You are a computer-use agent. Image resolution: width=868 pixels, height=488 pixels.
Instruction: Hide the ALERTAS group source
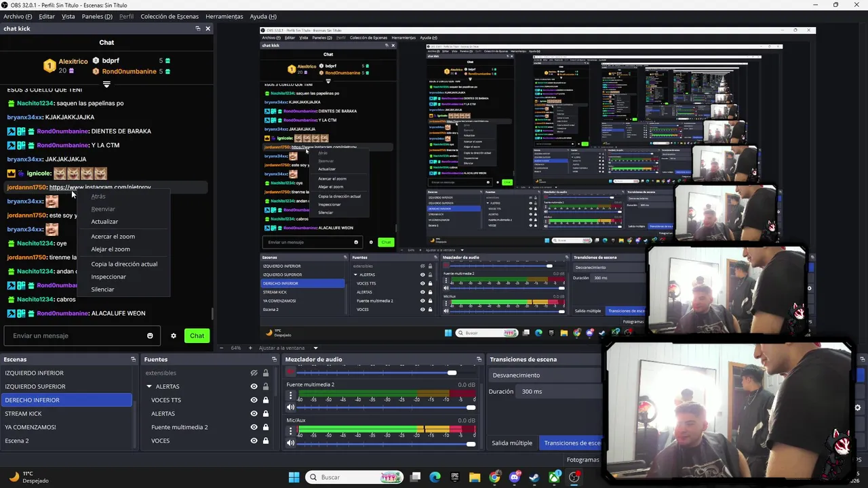coord(254,386)
